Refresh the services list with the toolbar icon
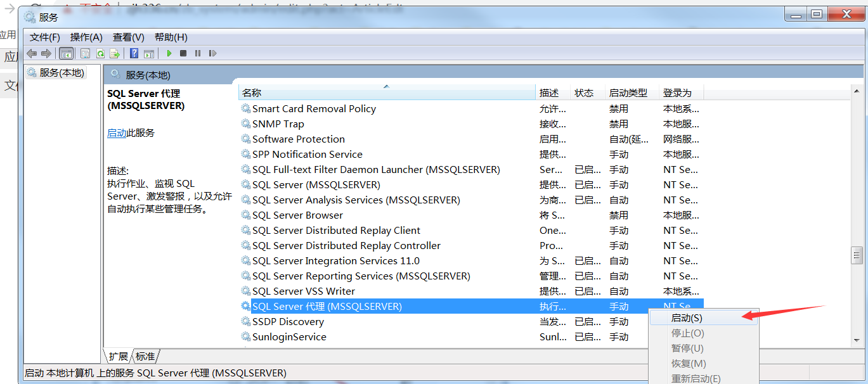 (100, 54)
